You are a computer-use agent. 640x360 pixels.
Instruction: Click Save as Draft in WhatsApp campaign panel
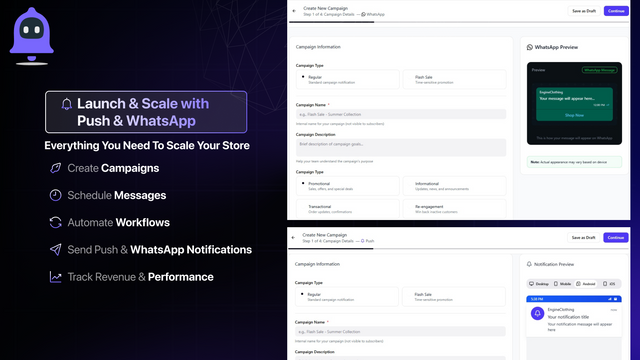(584, 11)
